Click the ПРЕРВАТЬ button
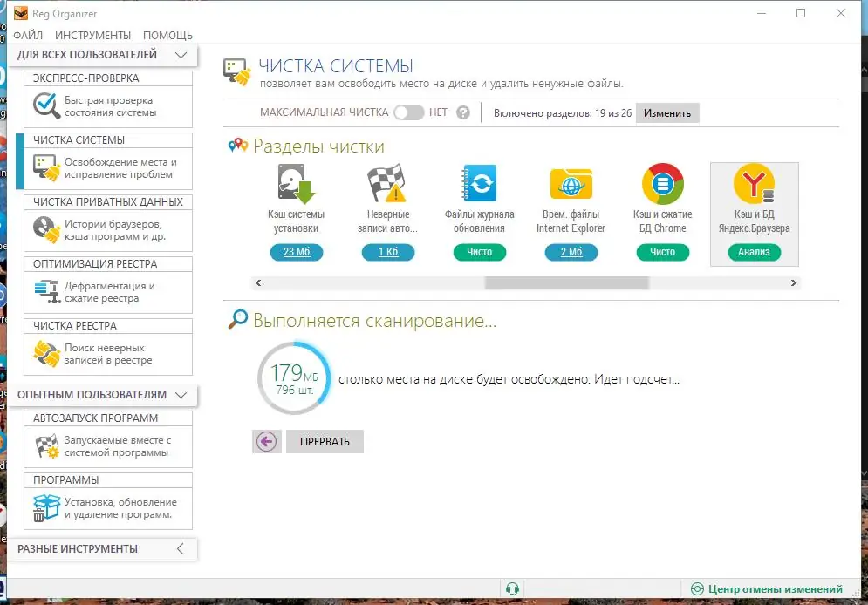The image size is (868, 605). point(325,441)
